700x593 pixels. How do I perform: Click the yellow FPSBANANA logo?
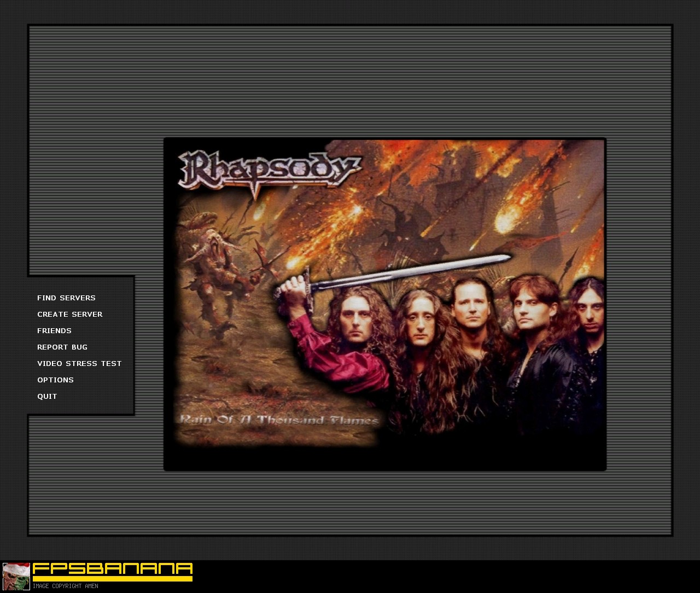(113, 568)
